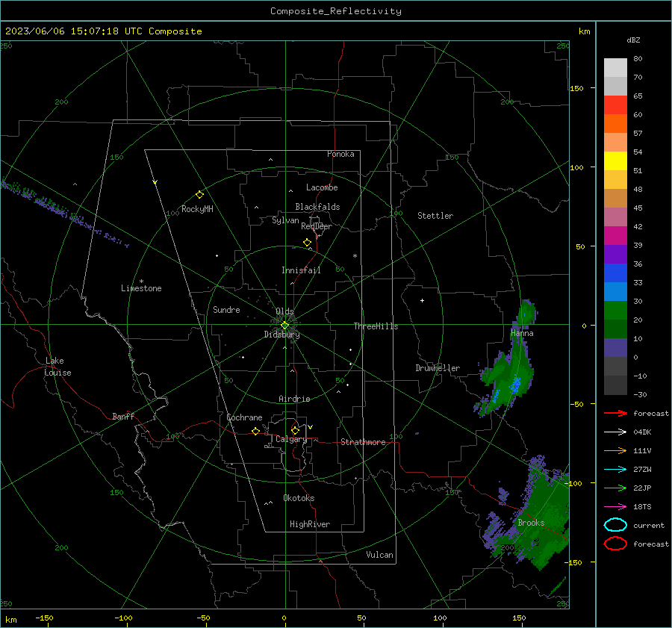Click the km unit label at top right
672x628 pixels.
coord(584,31)
